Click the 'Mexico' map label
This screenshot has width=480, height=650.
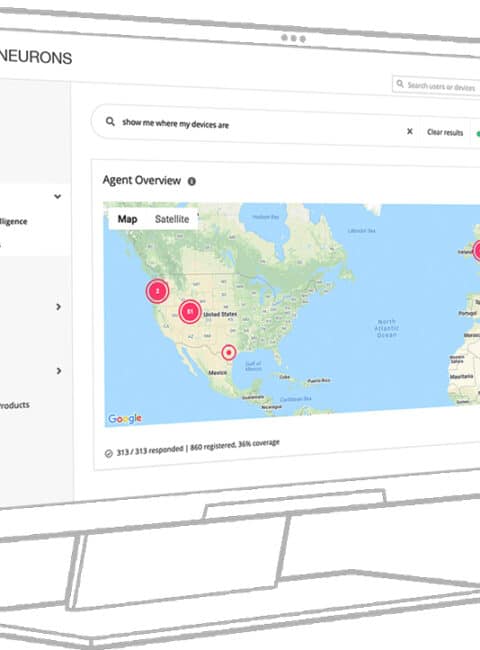217,373
